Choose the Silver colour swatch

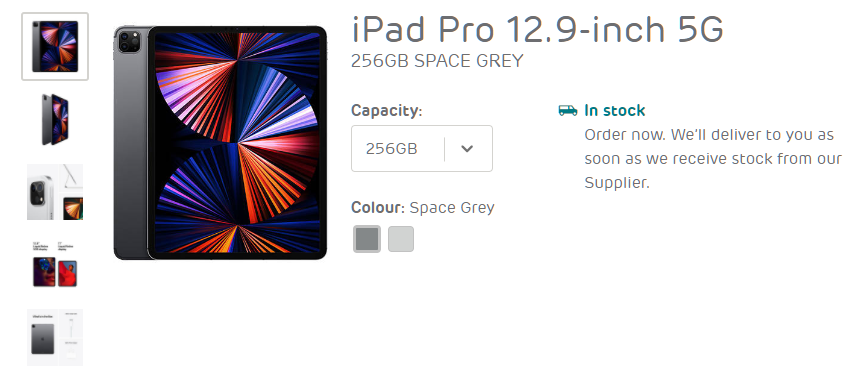point(401,239)
